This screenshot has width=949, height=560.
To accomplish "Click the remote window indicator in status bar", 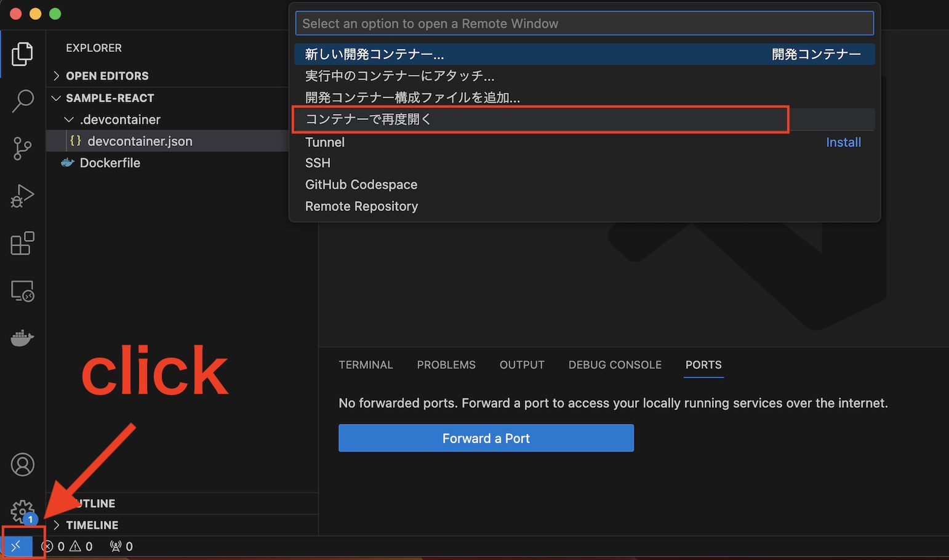I will click(17, 546).
